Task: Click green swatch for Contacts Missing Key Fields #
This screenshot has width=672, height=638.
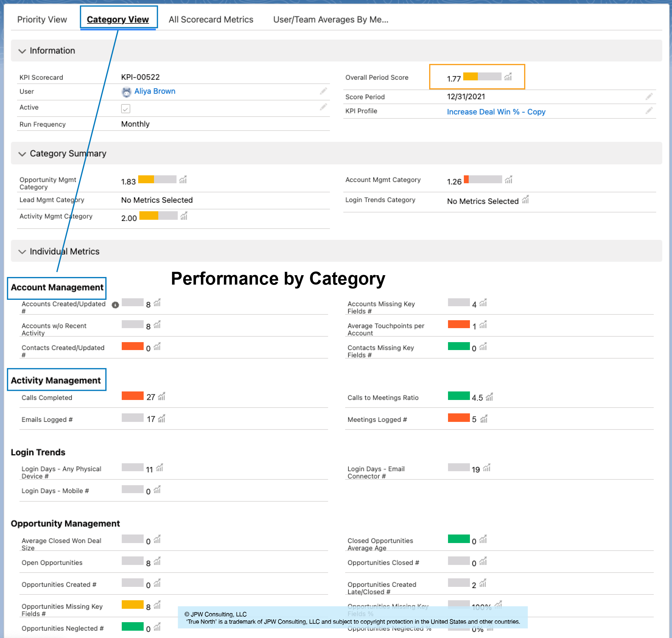Action: coord(459,346)
